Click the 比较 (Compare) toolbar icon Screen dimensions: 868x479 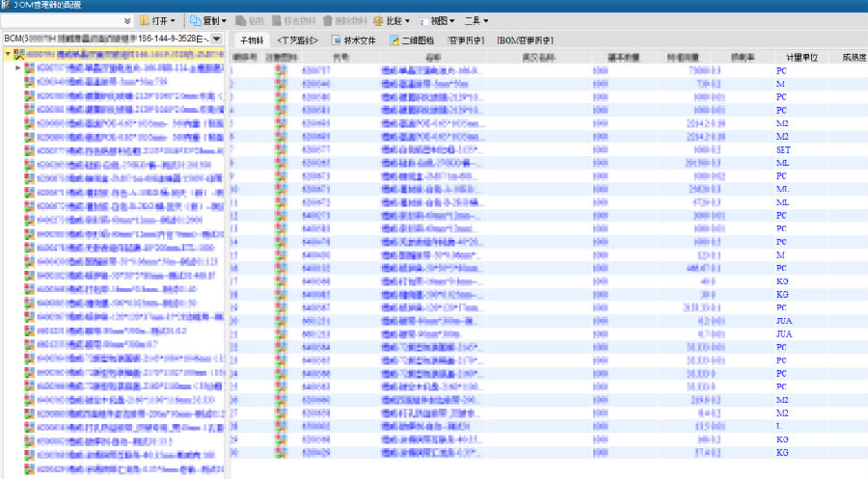click(x=378, y=20)
